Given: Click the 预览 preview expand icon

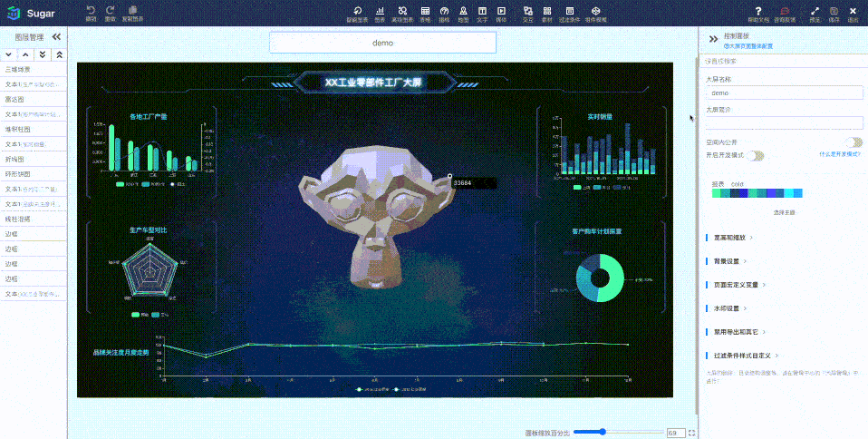Looking at the screenshot, I should pos(815,11).
